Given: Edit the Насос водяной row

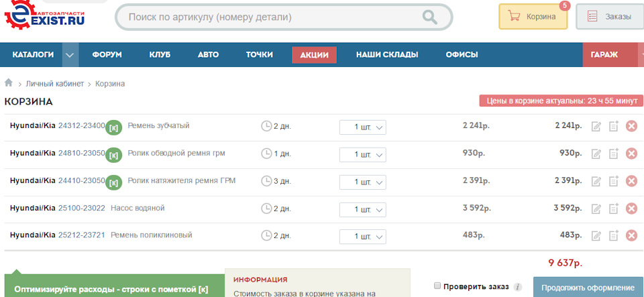Looking at the screenshot, I should point(596,209).
